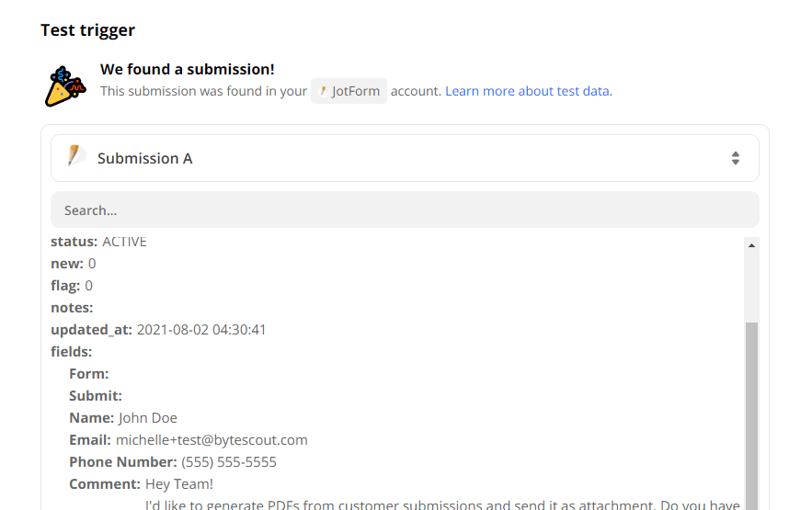The width and height of the screenshot is (812, 510).
Task: Click the Email michelle+test@bytescout.com value
Action: pos(212,440)
